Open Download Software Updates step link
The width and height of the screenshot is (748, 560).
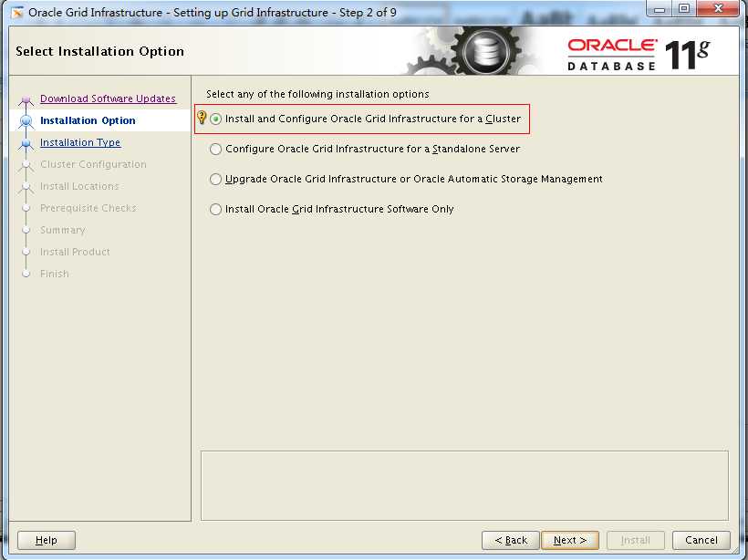coord(108,99)
